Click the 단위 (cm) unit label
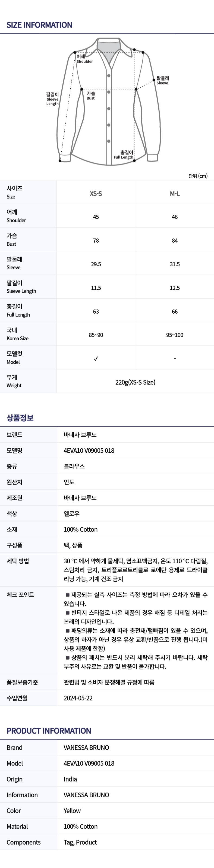This screenshot has height=868, width=214. point(198,176)
